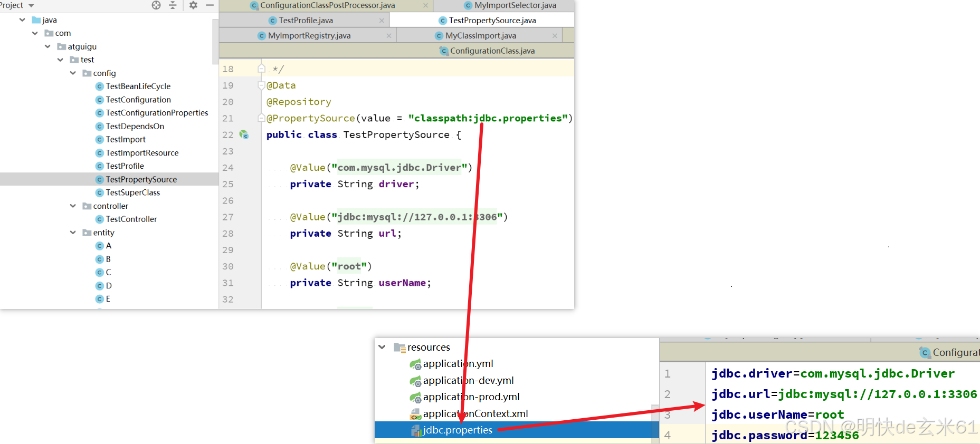Toggle the fold marker at @PropertySource line 21
980x444 pixels.
point(261,118)
